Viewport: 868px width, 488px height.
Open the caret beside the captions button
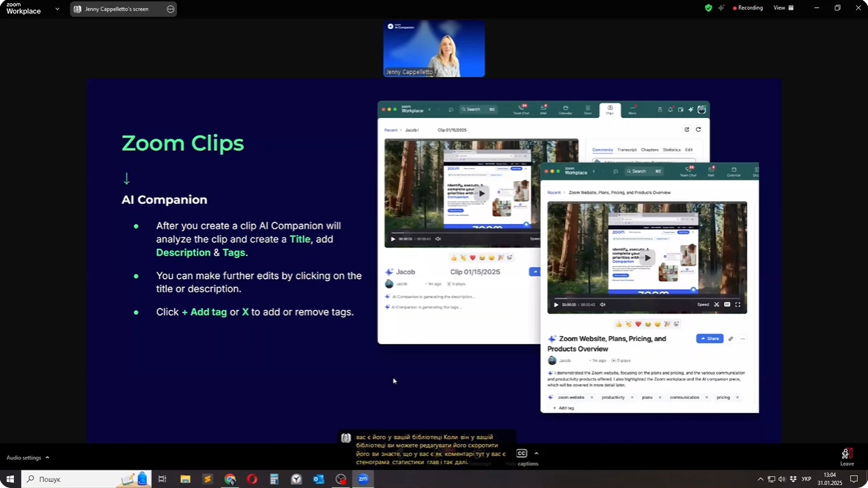click(537, 454)
